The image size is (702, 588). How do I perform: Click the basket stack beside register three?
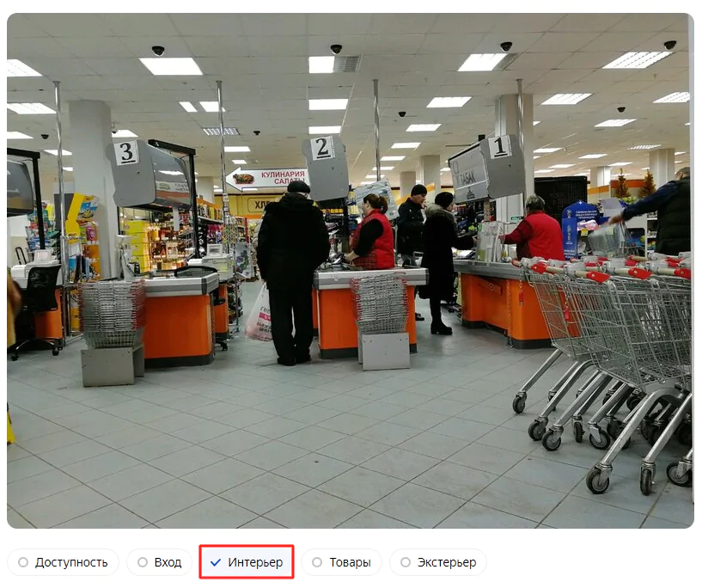tap(112, 314)
